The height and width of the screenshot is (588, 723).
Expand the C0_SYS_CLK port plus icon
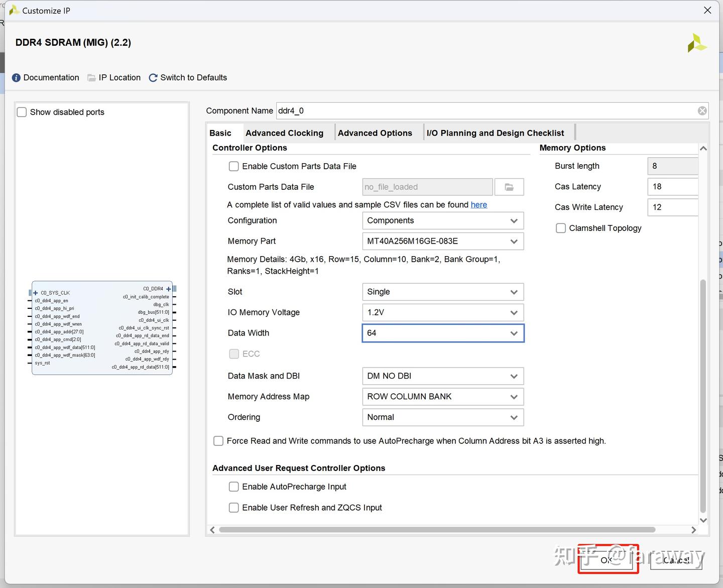pyautogui.click(x=36, y=293)
